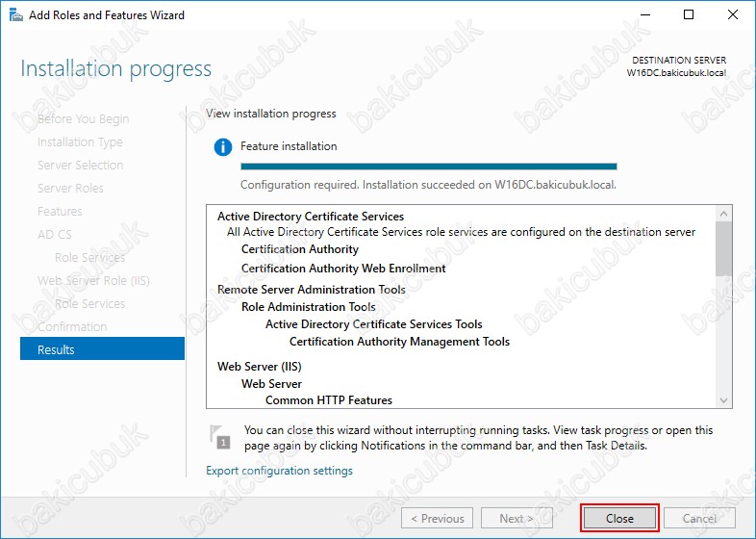Select Role Services under AD CS
756x539 pixels.
89,258
